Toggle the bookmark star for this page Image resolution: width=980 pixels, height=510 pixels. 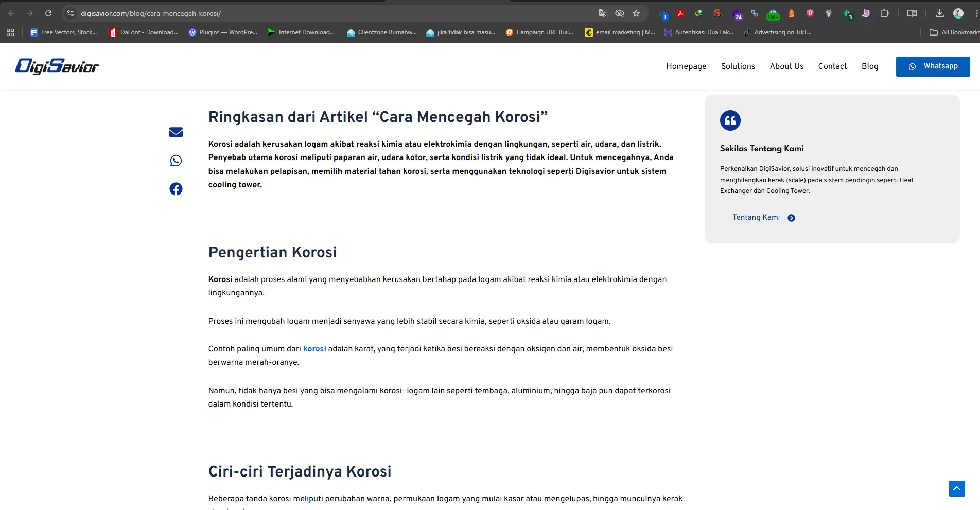pyautogui.click(x=636, y=13)
